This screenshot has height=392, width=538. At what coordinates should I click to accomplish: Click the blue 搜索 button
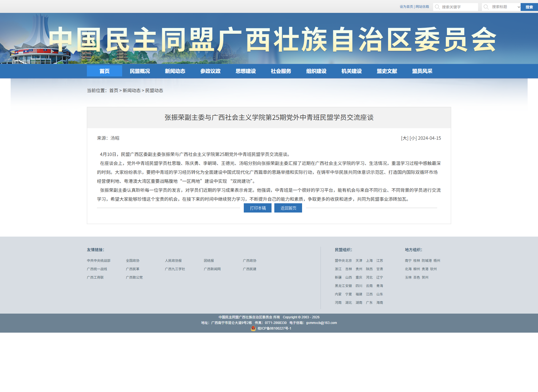(529, 7)
